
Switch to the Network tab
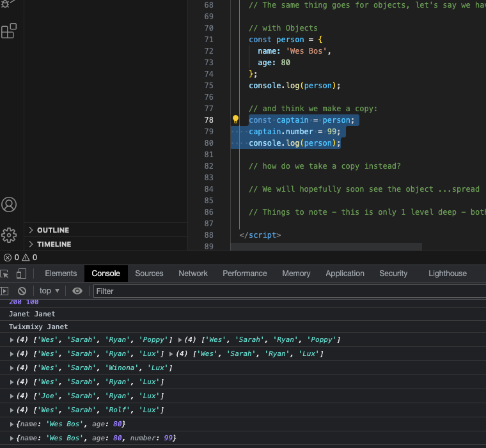193,274
